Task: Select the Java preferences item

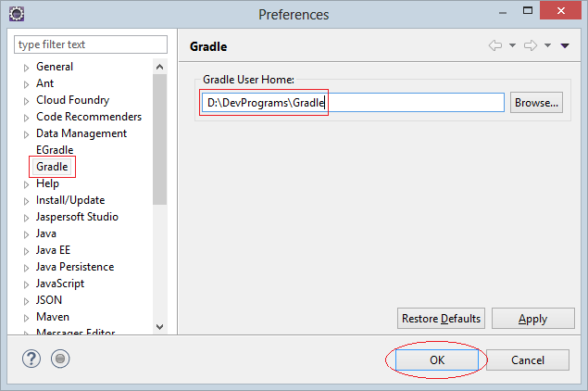Action: (x=45, y=233)
